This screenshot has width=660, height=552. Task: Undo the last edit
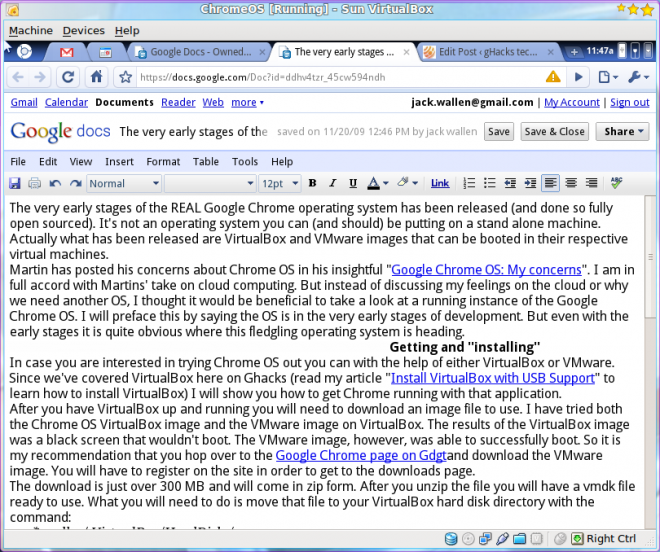coord(54,183)
